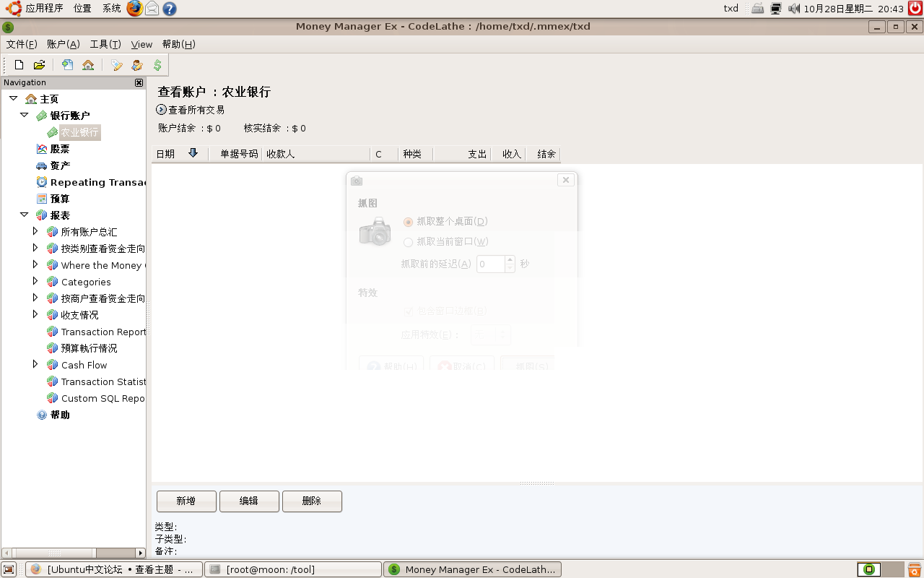The image size is (924, 578).
Task: Open the payee organizer person icon
Action: (137, 65)
